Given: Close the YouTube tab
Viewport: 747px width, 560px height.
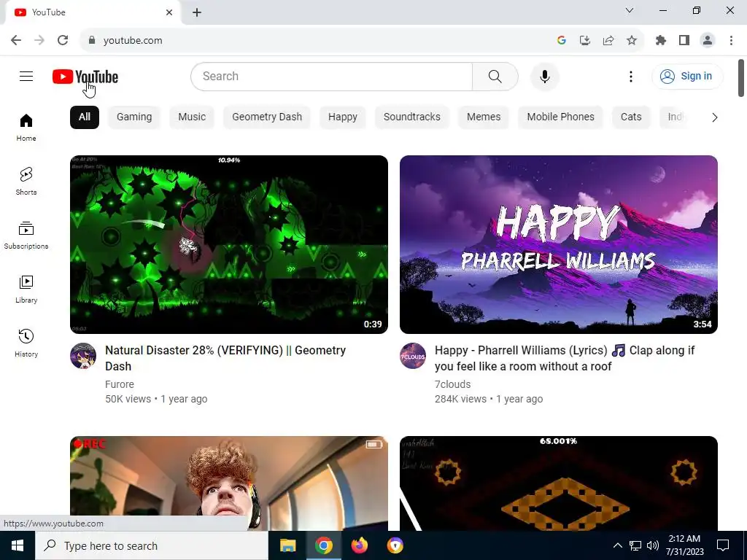Looking at the screenshot, I should tap(169, 12).
